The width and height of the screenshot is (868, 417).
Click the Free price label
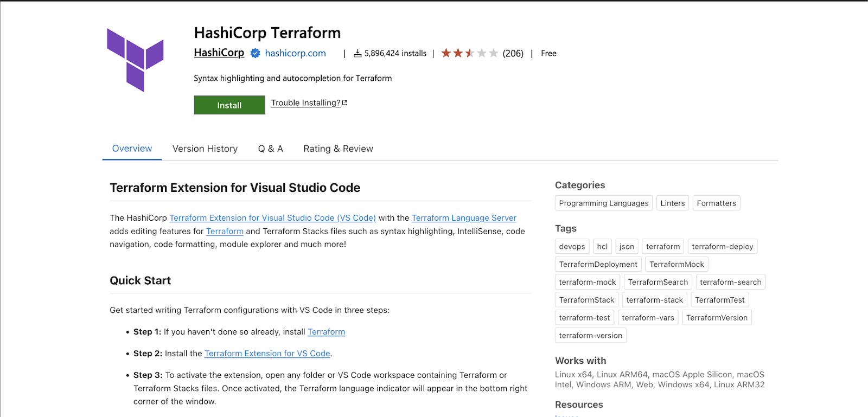tap(548, 53)
